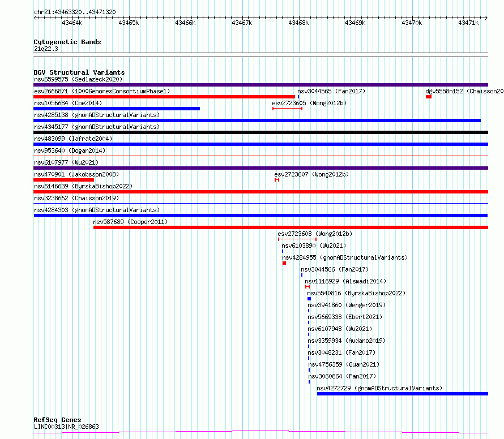Click the esv2723605 (Wong2012b) label
Screen dimensions: 504x439
tap(309, 103)
